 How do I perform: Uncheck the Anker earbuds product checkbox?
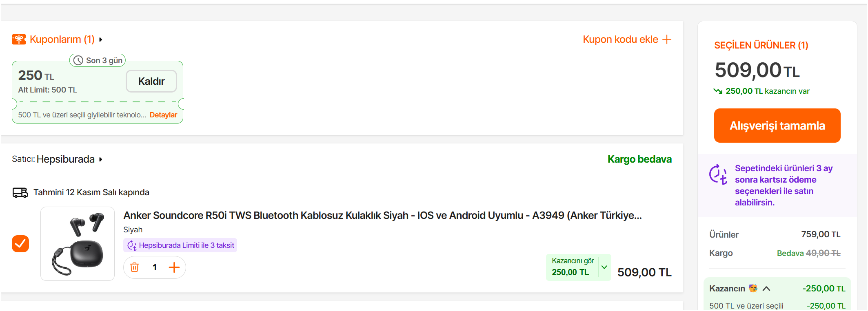pyautogui.click(x=20, y=244)
